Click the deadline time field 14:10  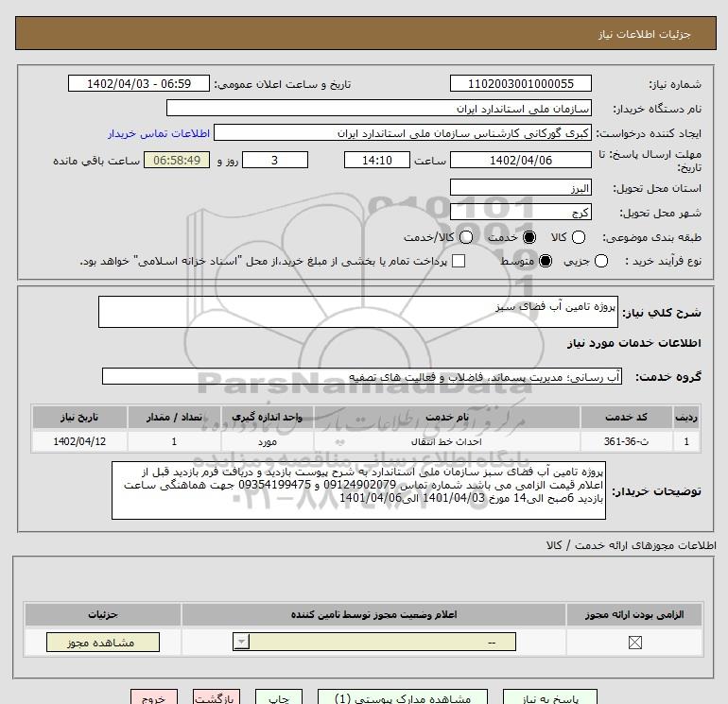point(377,160)
